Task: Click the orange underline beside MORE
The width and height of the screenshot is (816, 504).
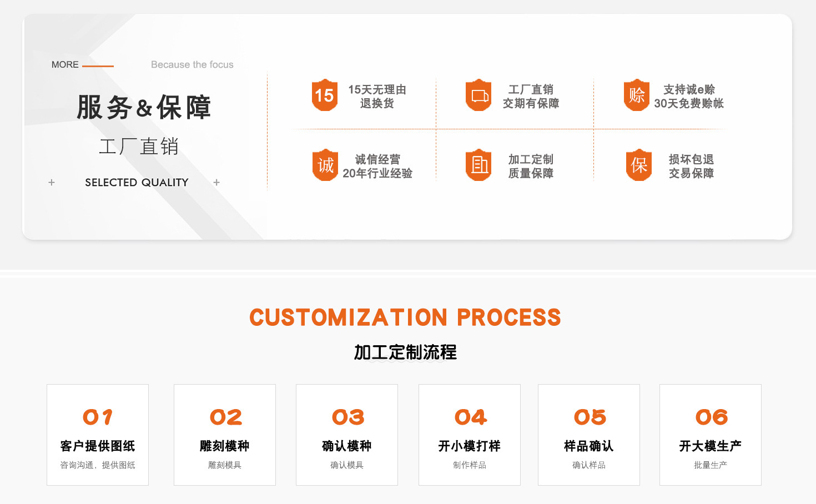Action: tap(98, 66)
